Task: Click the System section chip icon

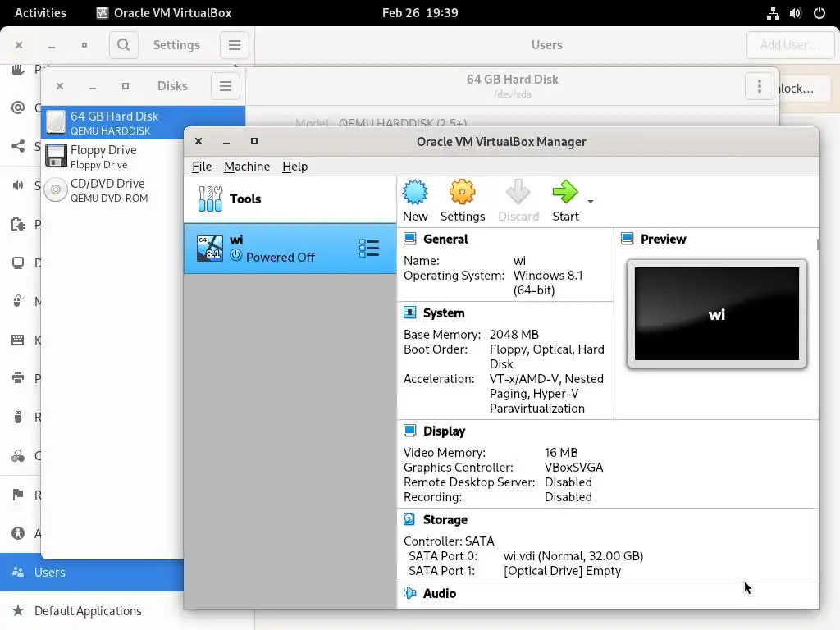Action: tap(410, 313)
